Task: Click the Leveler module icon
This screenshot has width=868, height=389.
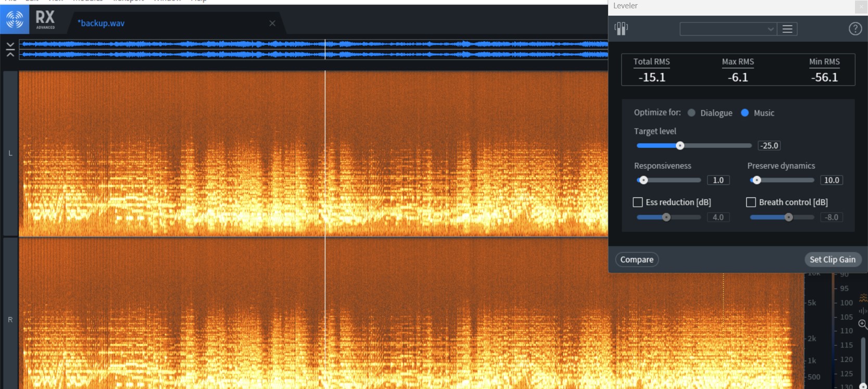Action: tap(621, 29)
